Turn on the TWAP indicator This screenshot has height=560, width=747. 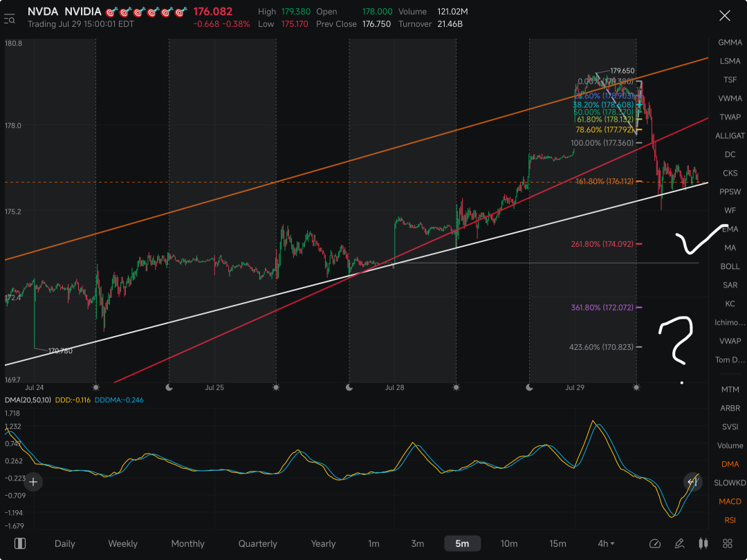(730, 117)
